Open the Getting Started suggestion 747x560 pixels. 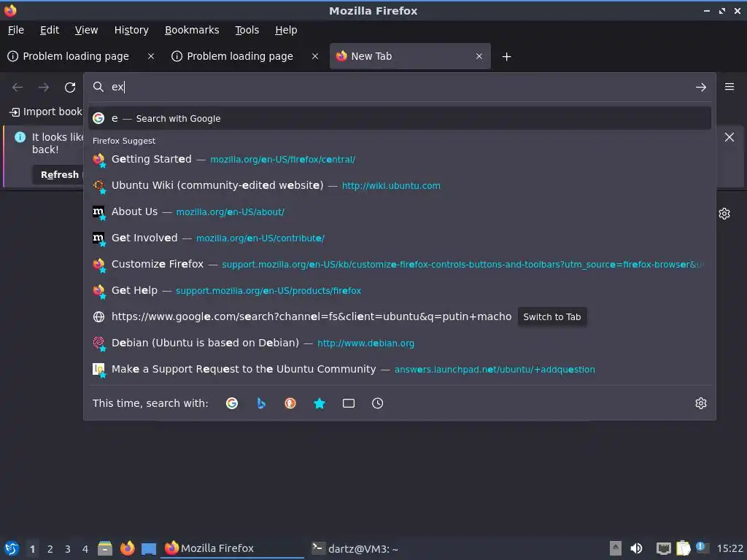[399, 159]
